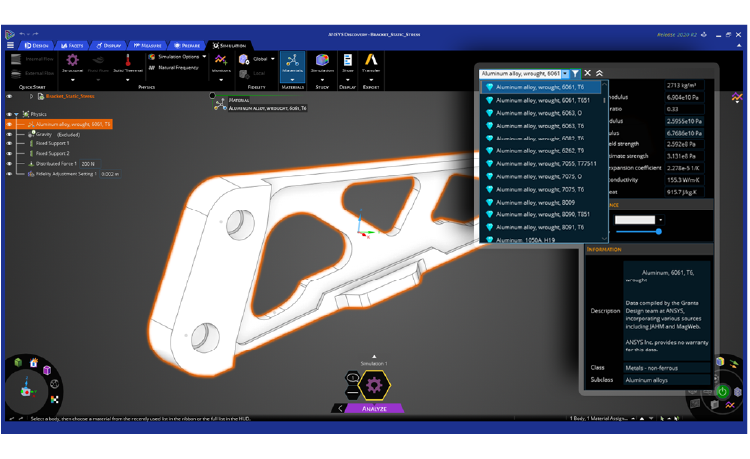
Task: Switch to the Simulation tab
Action: 230,45
